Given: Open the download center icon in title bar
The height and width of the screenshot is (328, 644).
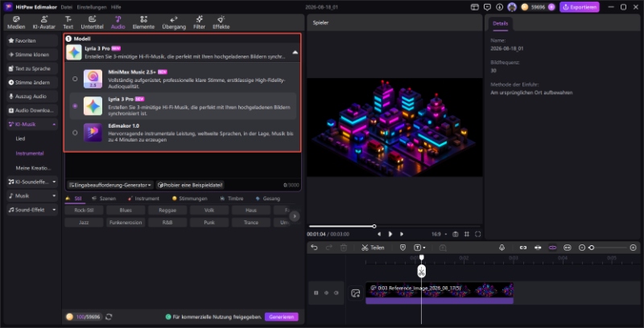Looking at the screenshot, I should tap(499, 7).
